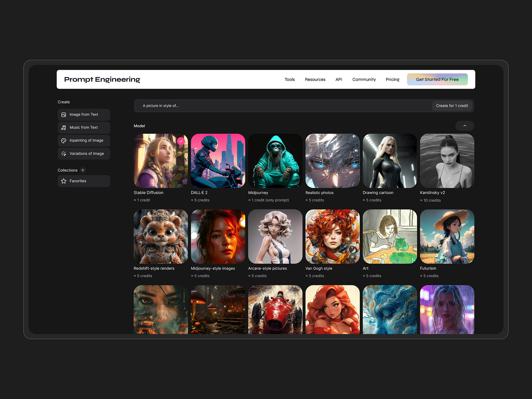Image resolution: width=532 pixels, height=399 pixels.
Task: Click the pink checkmark on Stable Diffusion
Action: [x=181, y=141]
